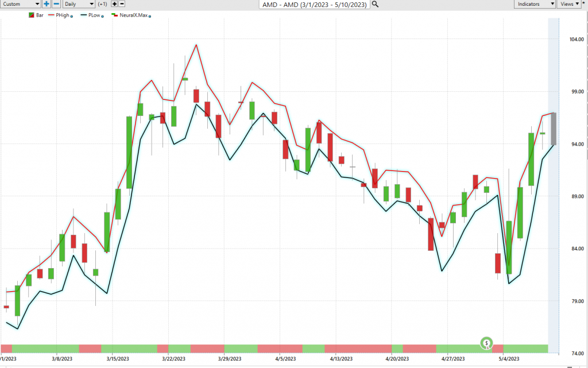Click the 79.00 price axis label
The height and width of the screenshot is (368, 588).
(577, 301)
